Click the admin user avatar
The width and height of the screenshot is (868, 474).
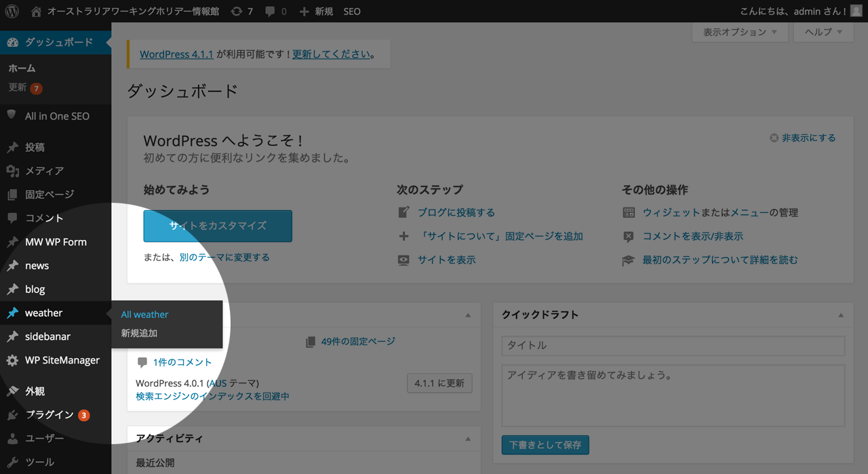tap(856, 11)
